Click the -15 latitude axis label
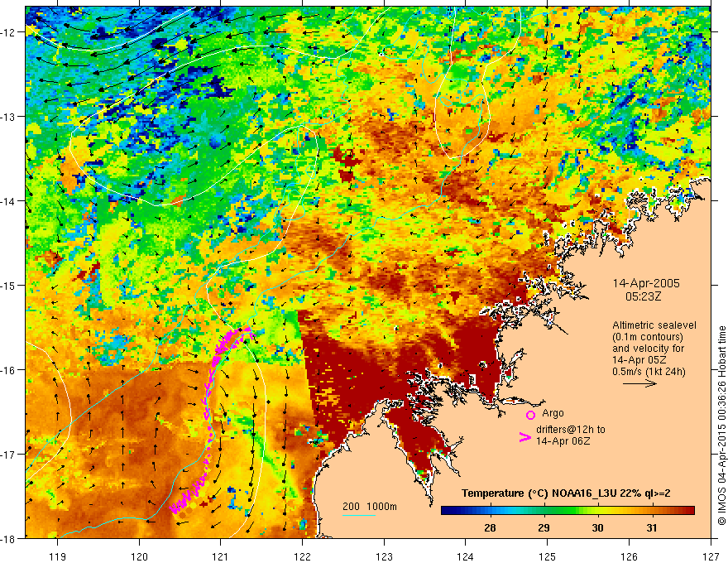This screenshot has width=728, height=563. coord(10,285)
